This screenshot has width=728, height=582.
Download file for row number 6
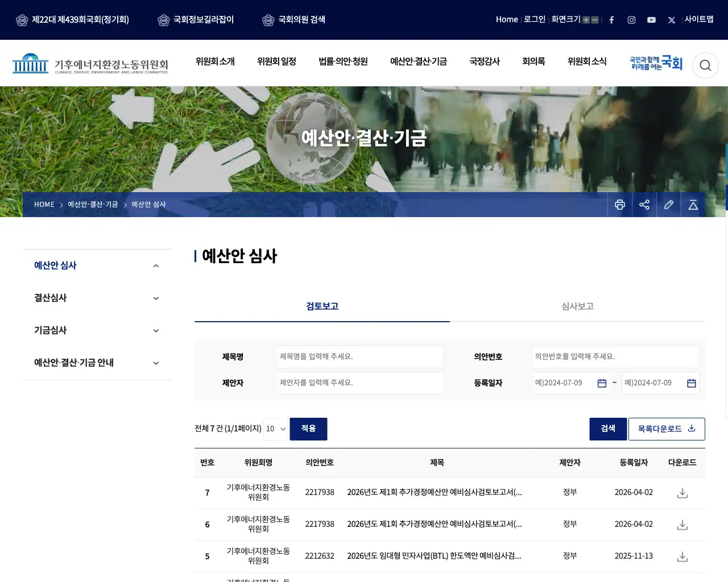point(682,525)
